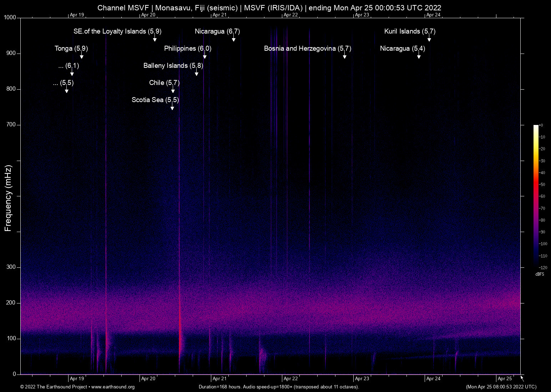Select Apr 20 on the top time axis
The image size is (551, 392).
click(148, 15)
